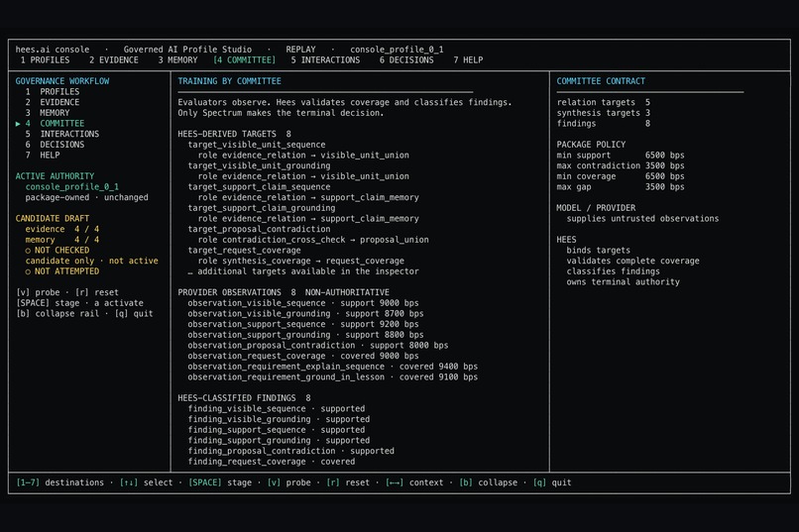Select the active 4 COMMITTEE tab

(x=244, y=60)
